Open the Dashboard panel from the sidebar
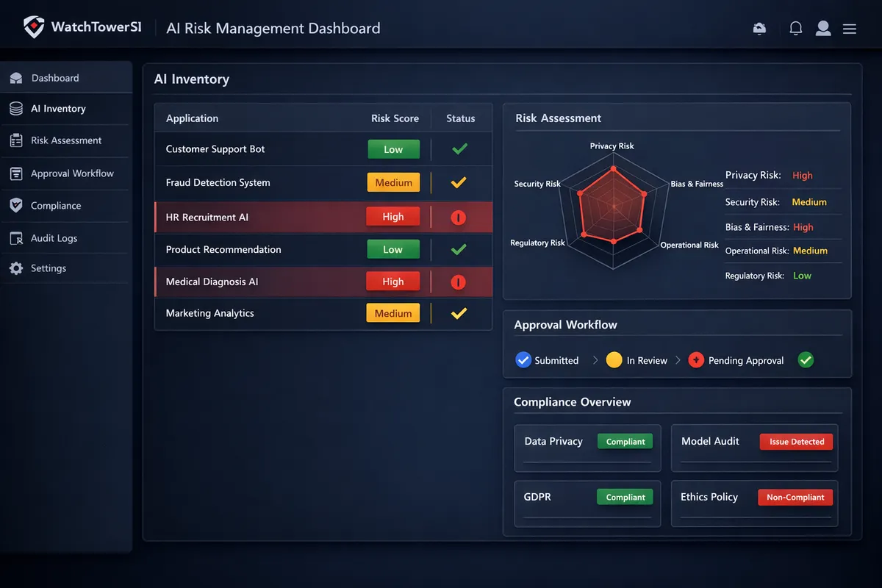The image size is (882, 588). pos(16,77)
